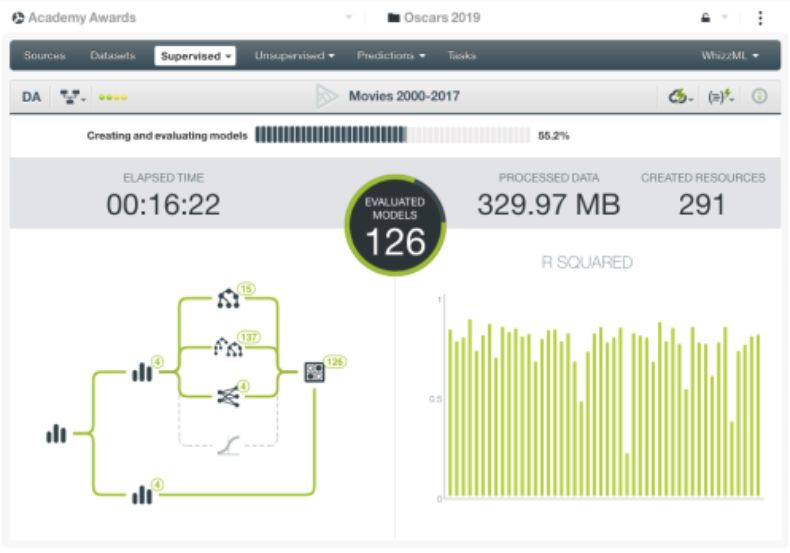This screenshot has height=553, width=790.
Task: Click the tree models node icon with badge 137
Action: [x=228, y=347]
